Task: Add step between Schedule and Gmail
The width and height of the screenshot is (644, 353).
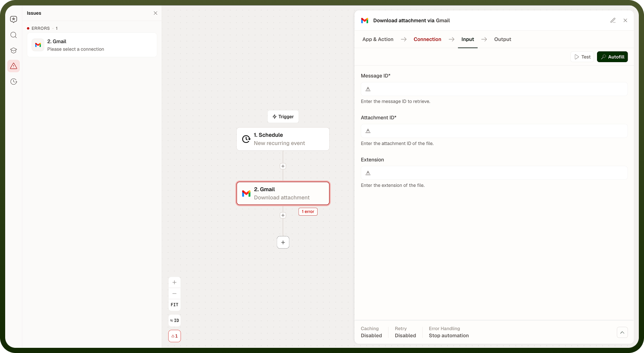Action: pyautogui.click(x=283, y=166)
